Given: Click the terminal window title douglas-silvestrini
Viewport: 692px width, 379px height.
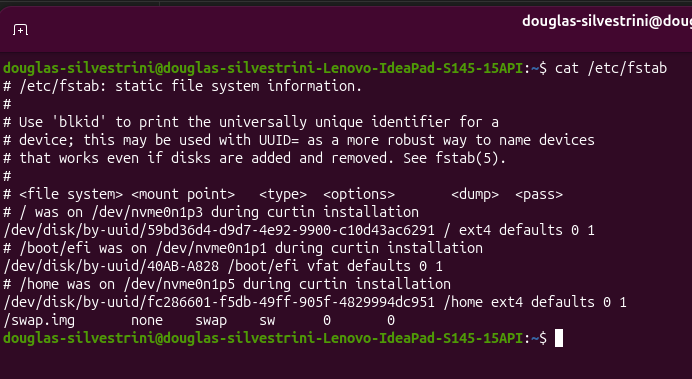Looking at the screenshot, I should 607,21.
